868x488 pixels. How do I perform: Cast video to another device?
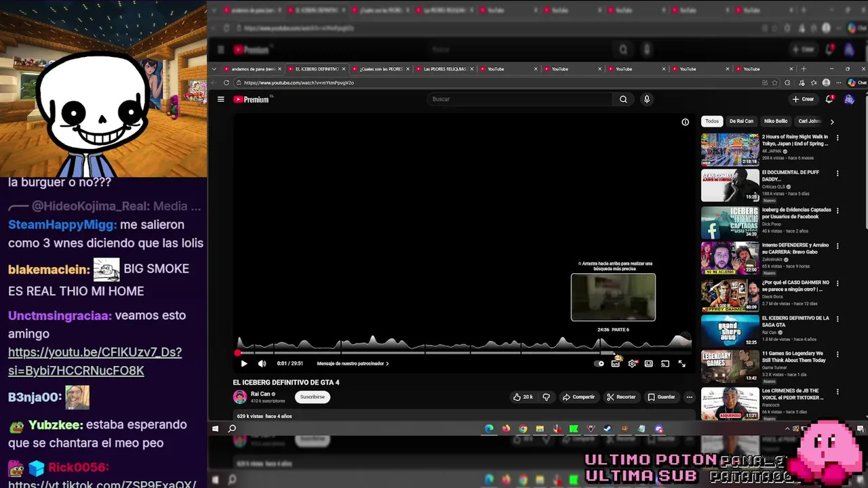point(665,363)
